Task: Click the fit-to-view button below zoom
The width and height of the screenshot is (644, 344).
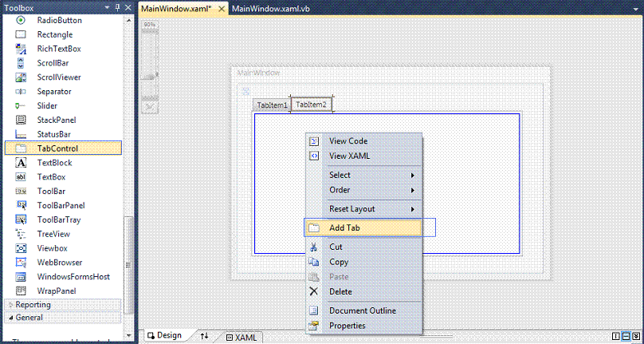Action: point(149,108)
